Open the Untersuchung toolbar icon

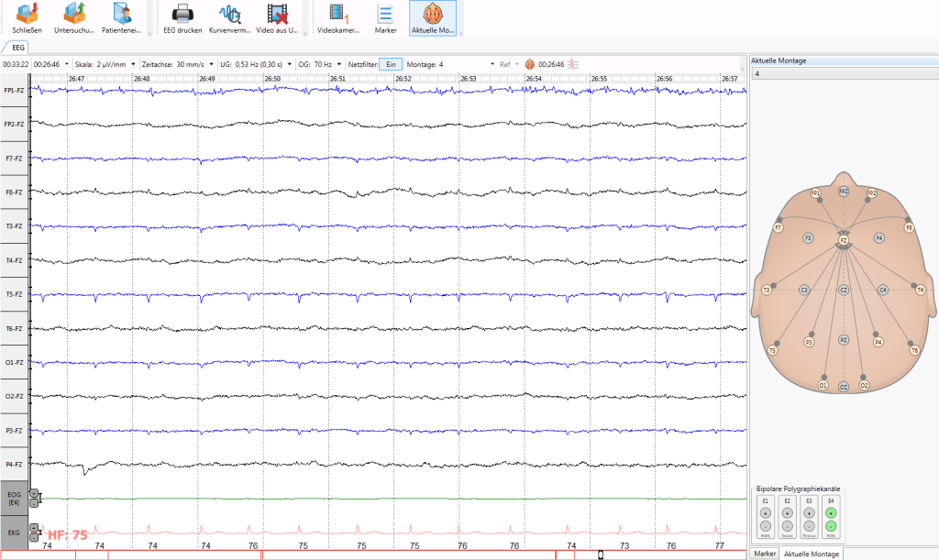[73, 18]
